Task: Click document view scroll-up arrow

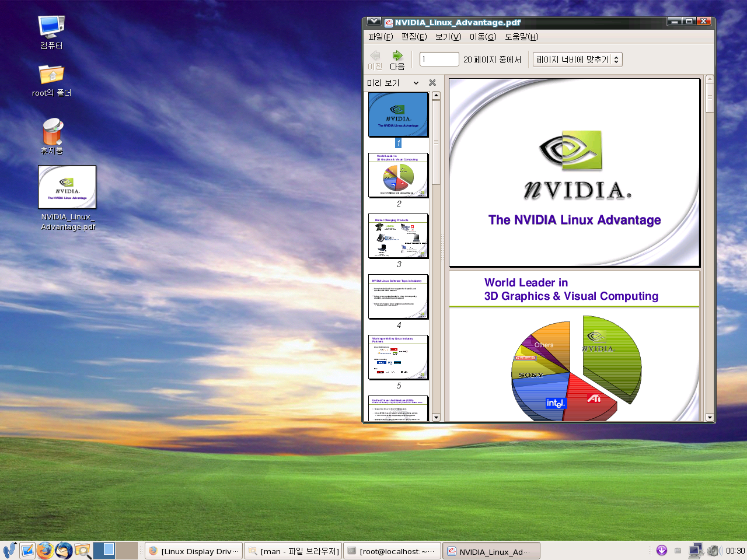Action: (x=710, y=79)
